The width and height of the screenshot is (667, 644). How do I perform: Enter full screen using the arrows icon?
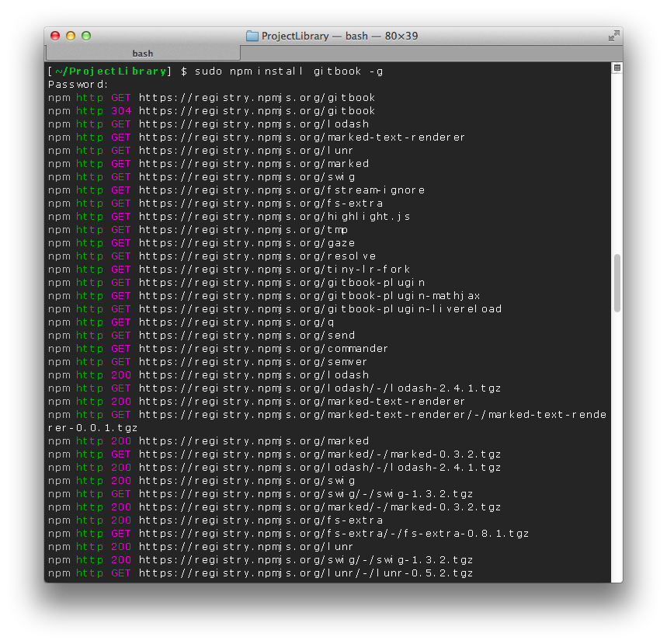[613, 36]
